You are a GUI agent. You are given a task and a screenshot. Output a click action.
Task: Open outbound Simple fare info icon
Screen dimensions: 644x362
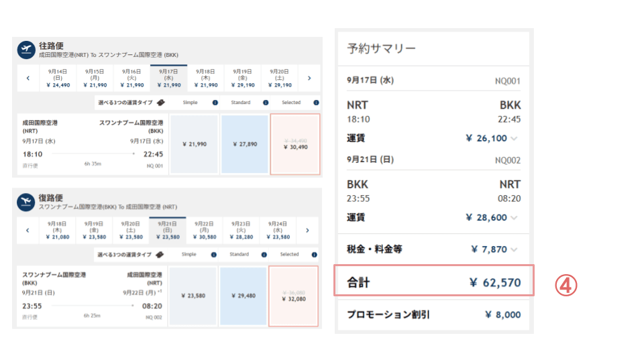[x=215, y=103]
